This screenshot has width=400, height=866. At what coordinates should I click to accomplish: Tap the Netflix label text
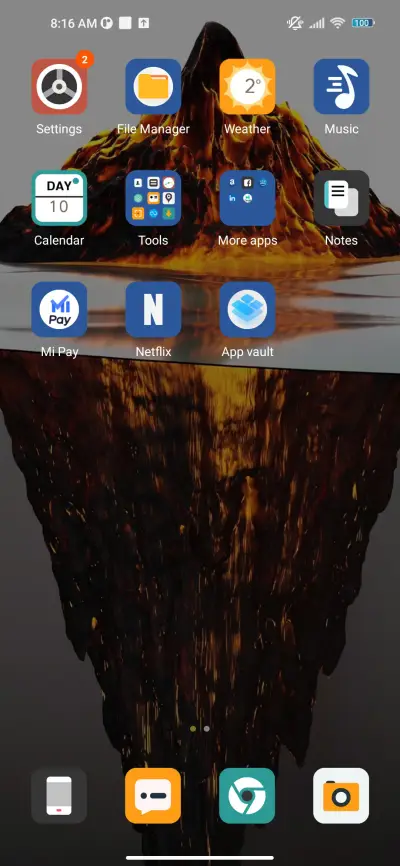pos(153,352)
